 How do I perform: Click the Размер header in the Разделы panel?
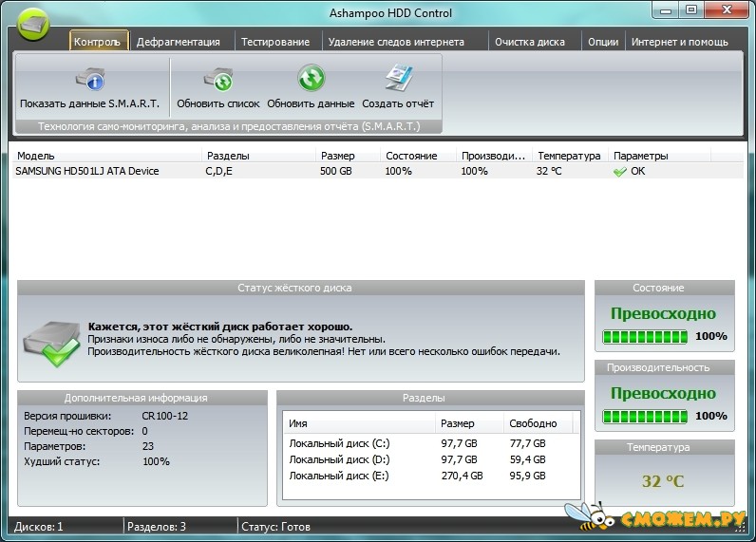(x=469, y=423)
